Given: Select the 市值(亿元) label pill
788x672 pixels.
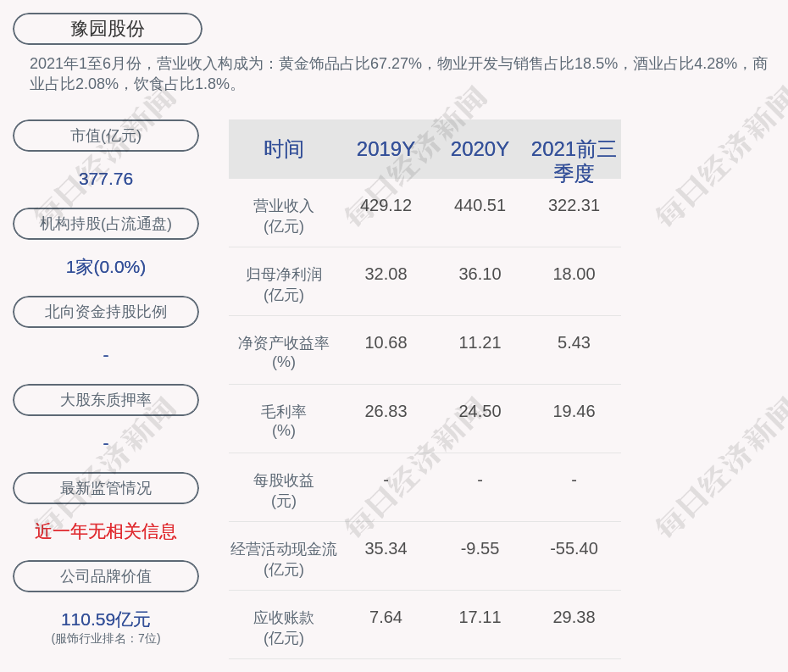Looking at the screenshot, I should point(106,136).
